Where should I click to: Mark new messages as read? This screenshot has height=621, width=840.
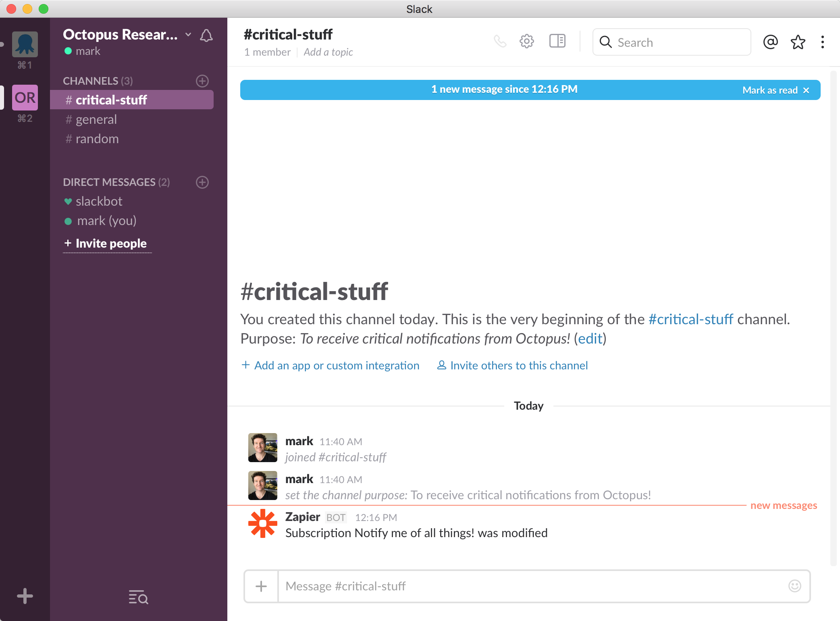[x=771, y=90]
